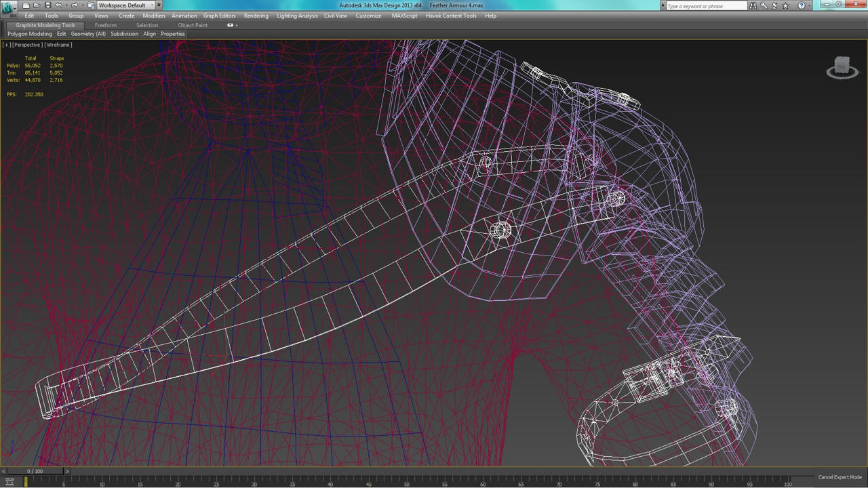Select the Graphite Modeling Tools tab
The image size is (868, 488).
pyautogui.click(x=45, y=25)
